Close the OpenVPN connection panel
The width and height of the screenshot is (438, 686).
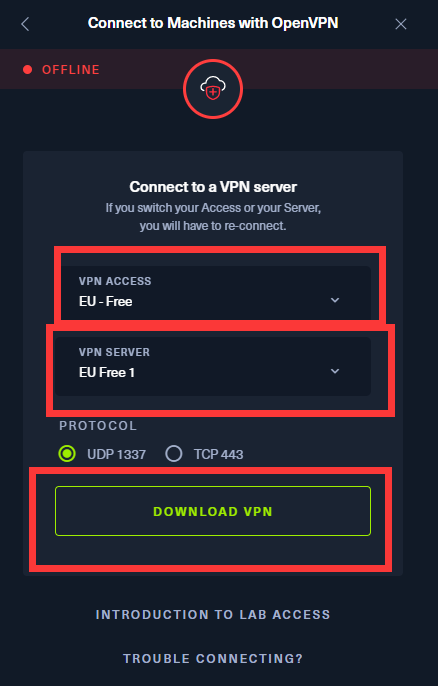[401, 24]
